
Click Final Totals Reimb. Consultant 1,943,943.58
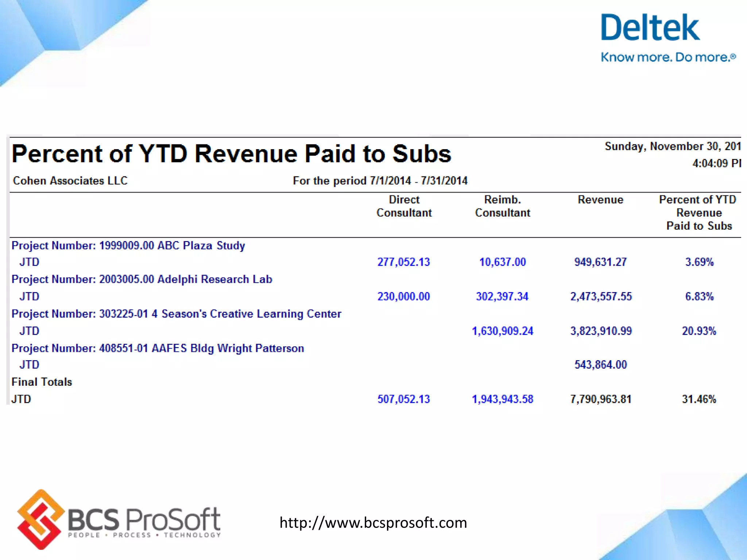click(x=502, y=399)
